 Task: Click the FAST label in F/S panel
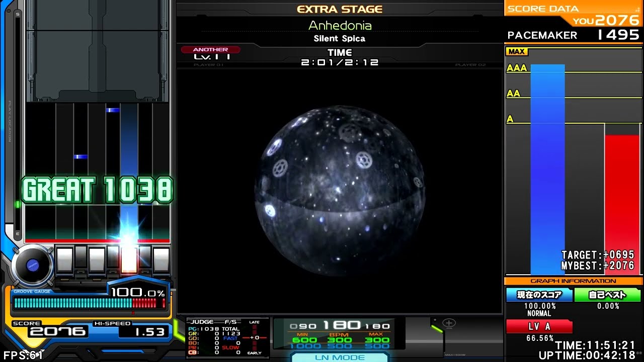pyautogui.click(x=230, y=338)
